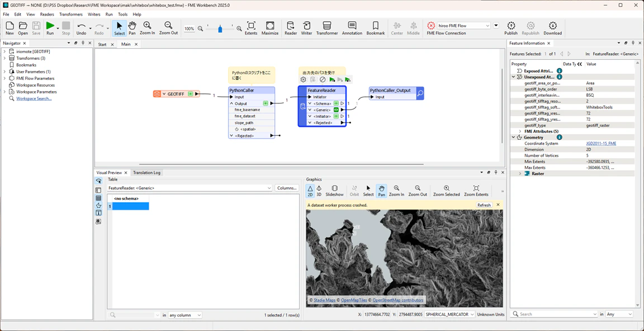Image resolution: width=644 pixels, height=331 pixels.
Task: Click the Columns... button
Action: point(287,188)
